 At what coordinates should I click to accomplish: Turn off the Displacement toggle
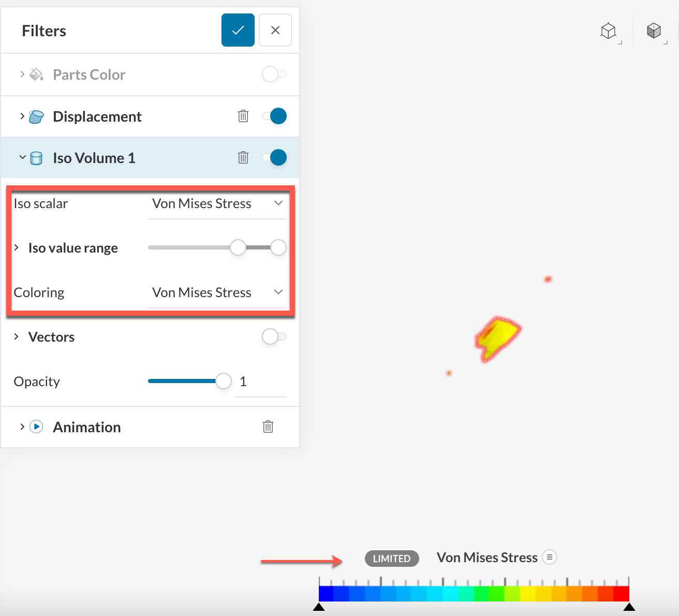coord(274,116)
